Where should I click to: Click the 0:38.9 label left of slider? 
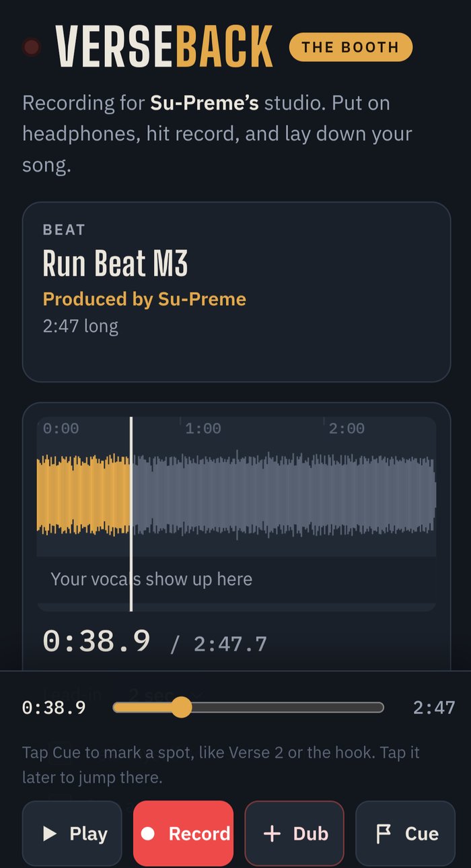tap(54, 708)
